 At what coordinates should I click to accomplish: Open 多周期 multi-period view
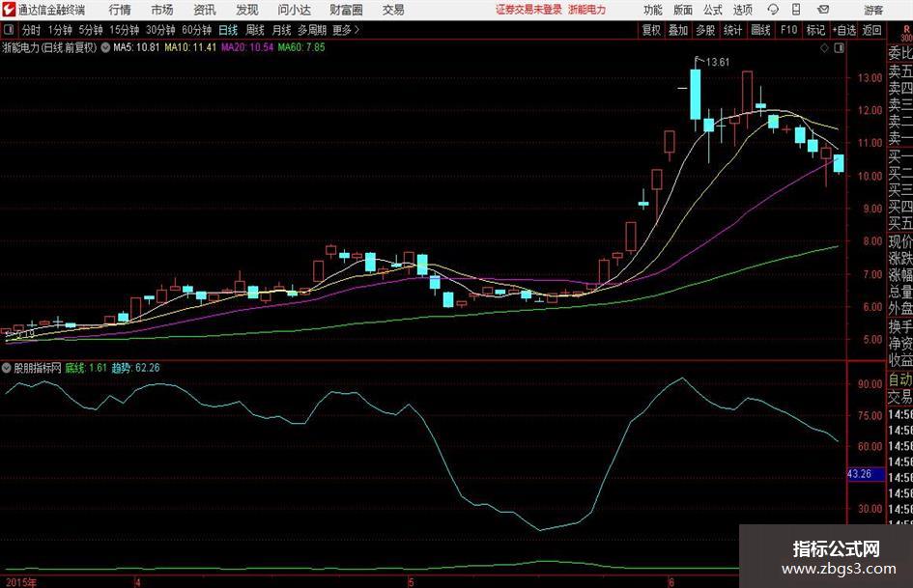click(312, 30)
